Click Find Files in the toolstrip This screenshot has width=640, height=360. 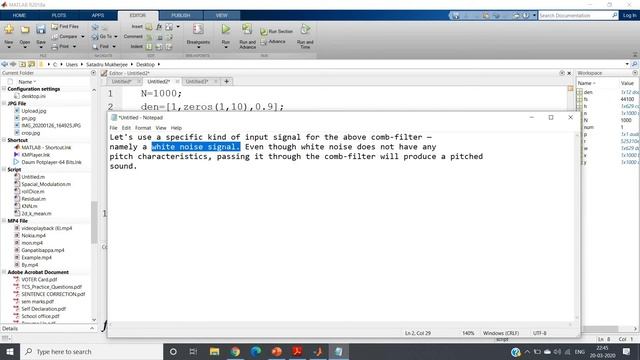65,27
